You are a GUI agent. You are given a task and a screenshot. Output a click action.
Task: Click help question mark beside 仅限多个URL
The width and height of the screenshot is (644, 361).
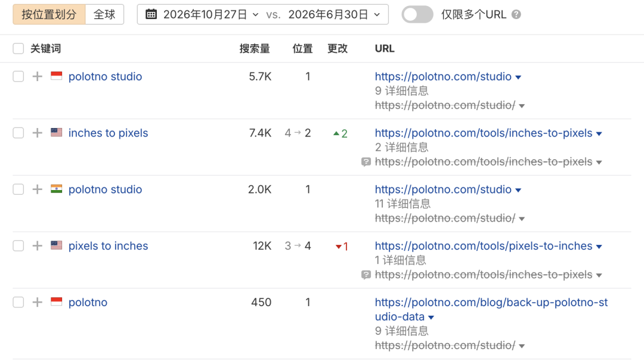[516, 15]
